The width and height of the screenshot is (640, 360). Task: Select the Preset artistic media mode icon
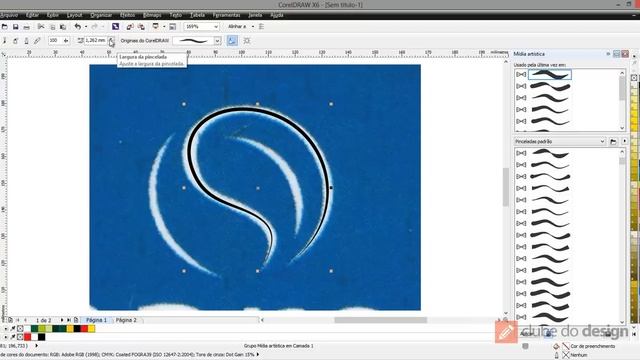[4, 40]
